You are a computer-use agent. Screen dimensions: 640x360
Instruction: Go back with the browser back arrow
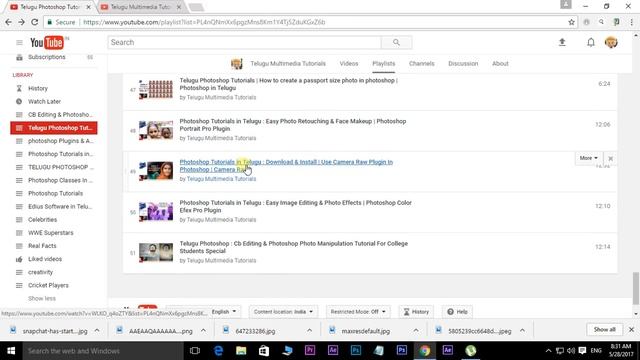pyautogui.click(x=8, y=22)
